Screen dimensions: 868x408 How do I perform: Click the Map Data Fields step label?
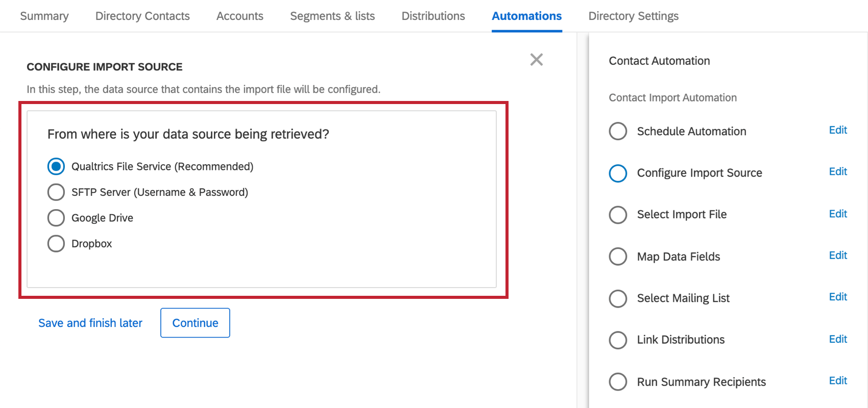pyautogui.click(x=679, y=257)
